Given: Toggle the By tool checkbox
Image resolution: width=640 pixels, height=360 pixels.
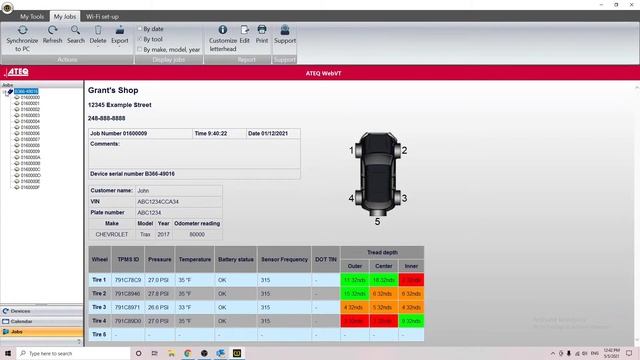Looking at the screenshot, I should pos(140,39).
